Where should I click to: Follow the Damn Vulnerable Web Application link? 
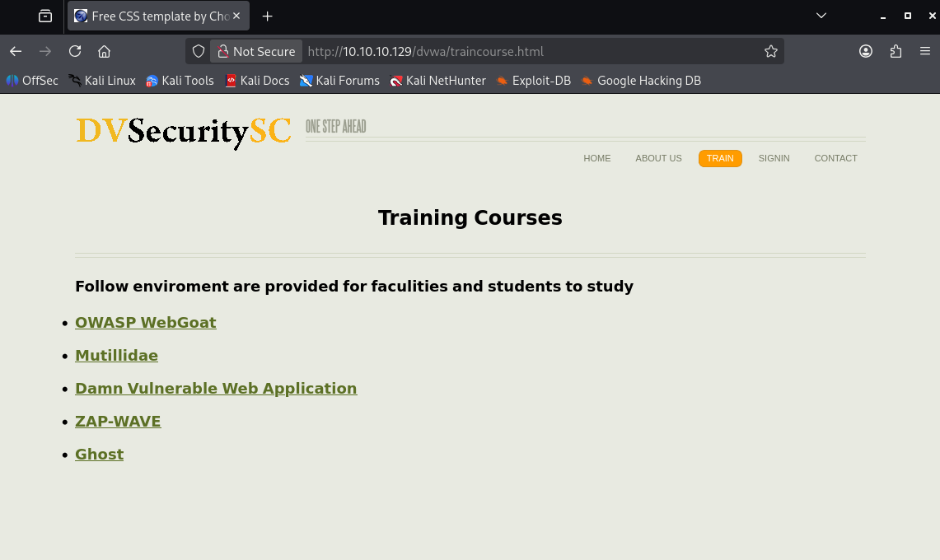(x=216, y=389)
